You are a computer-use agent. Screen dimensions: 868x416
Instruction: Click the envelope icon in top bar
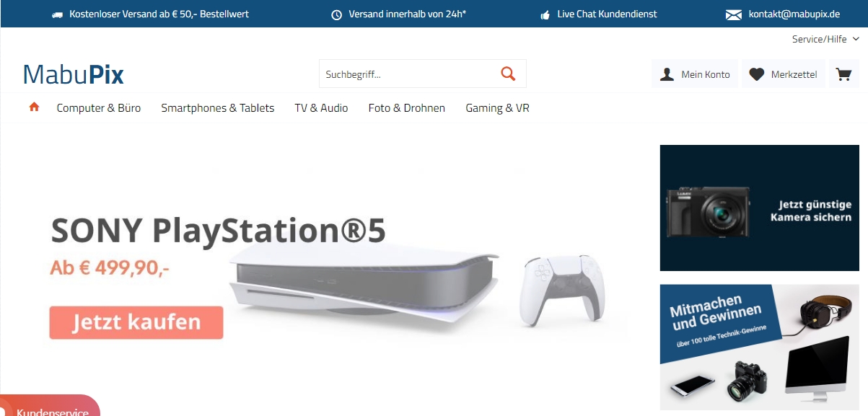[x=733, y=14]
